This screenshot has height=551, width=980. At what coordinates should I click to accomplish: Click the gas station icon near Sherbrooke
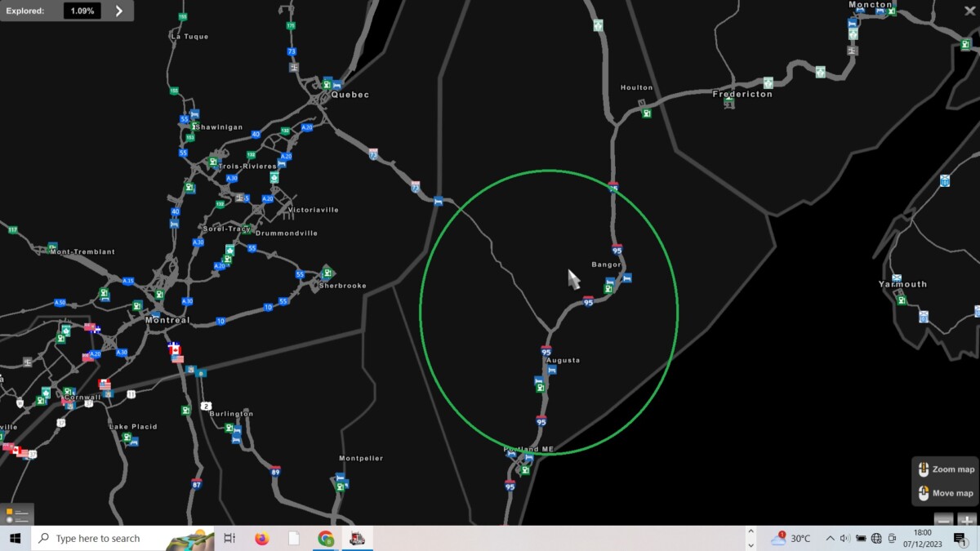click(327, 273)
